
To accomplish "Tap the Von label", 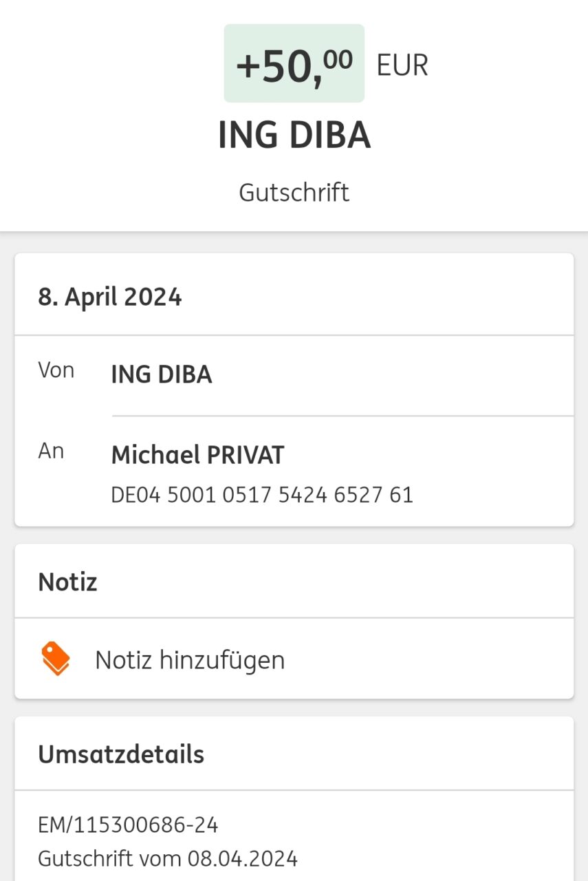I will 56,370.
